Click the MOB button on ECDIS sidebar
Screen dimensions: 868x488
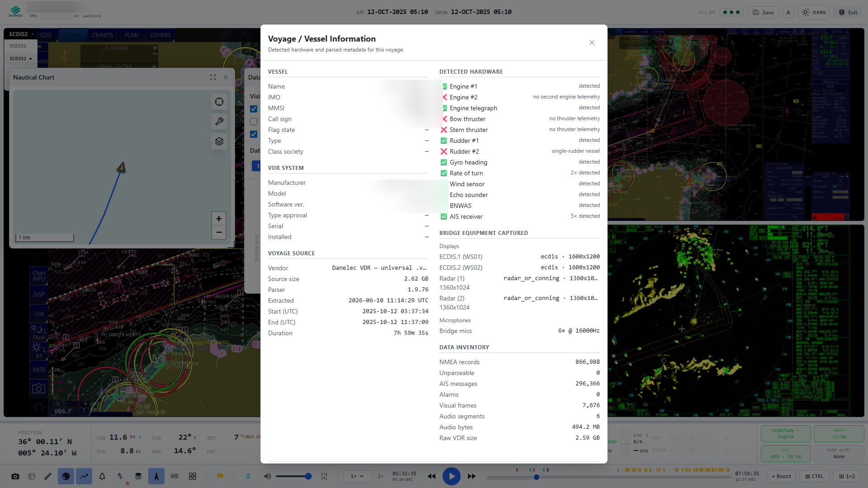coord(39,370)
